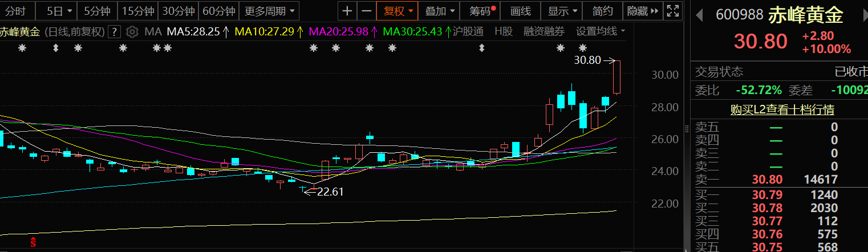Open the snowflake event marker nearest 30.80 label
The width and height of the screenshot is (868, 252).
(582, 48)
